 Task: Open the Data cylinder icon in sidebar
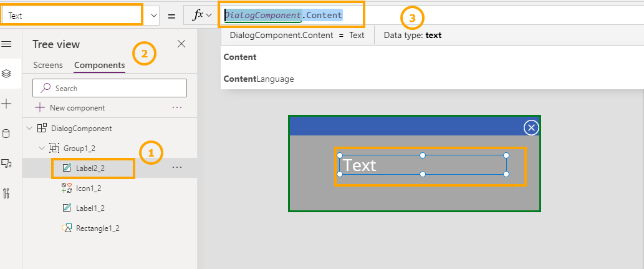(x=7, y=134)
